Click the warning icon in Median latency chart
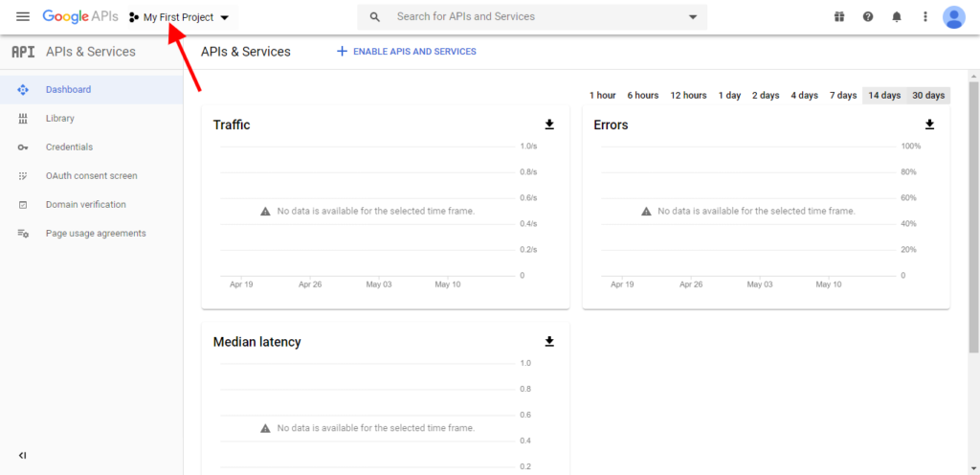The width and height of the screenshot is (980, 475). tap(266, 428)
